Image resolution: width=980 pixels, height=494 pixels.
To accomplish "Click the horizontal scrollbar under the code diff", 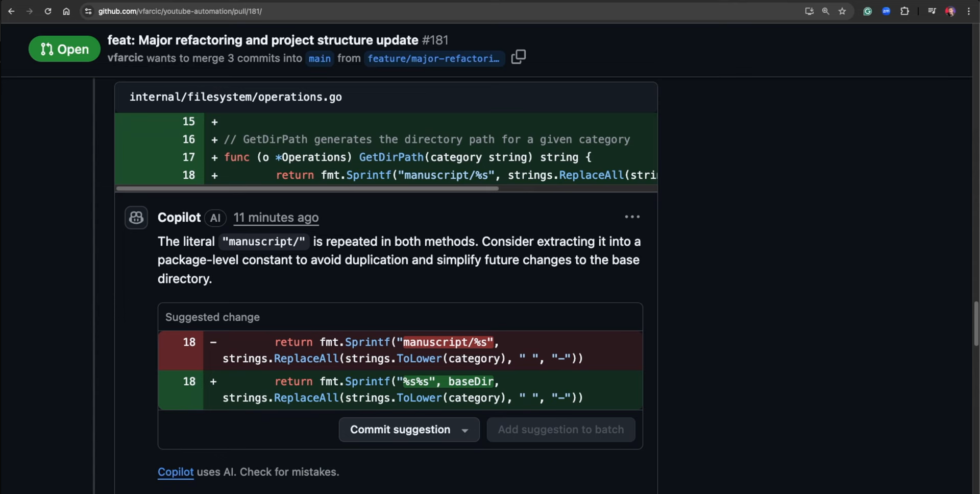I will tap(307, 189).
